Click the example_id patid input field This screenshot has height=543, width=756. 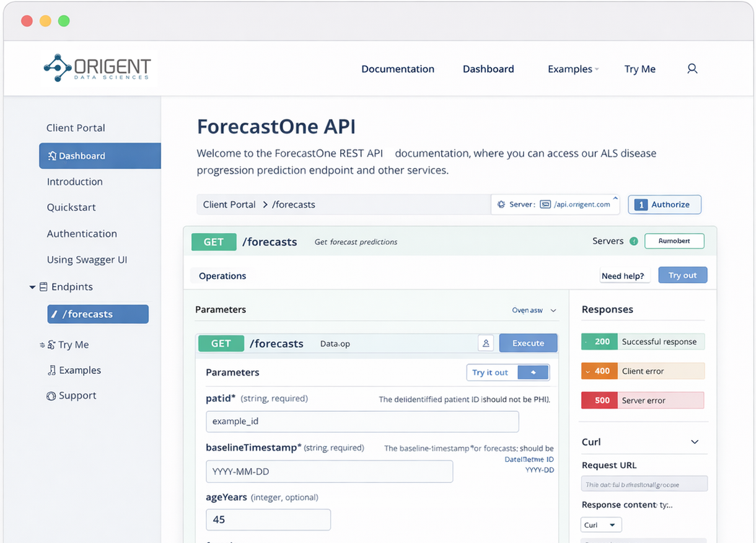(362, 422)
